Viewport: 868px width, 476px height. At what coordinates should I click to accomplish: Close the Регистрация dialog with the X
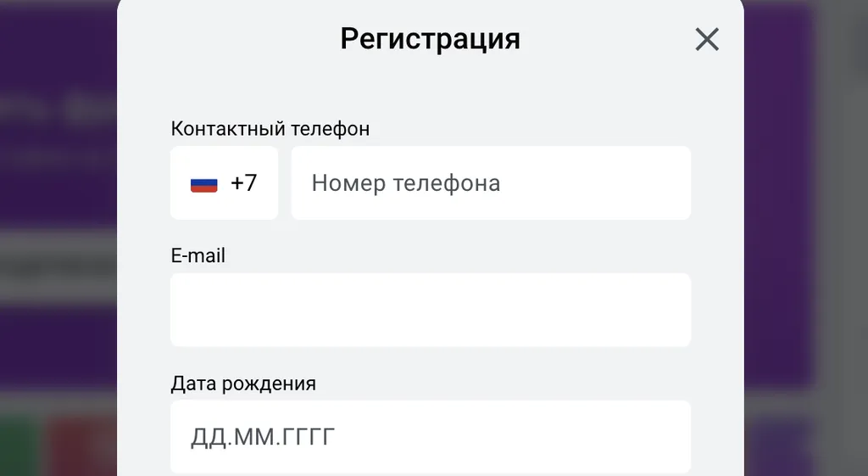706,39
